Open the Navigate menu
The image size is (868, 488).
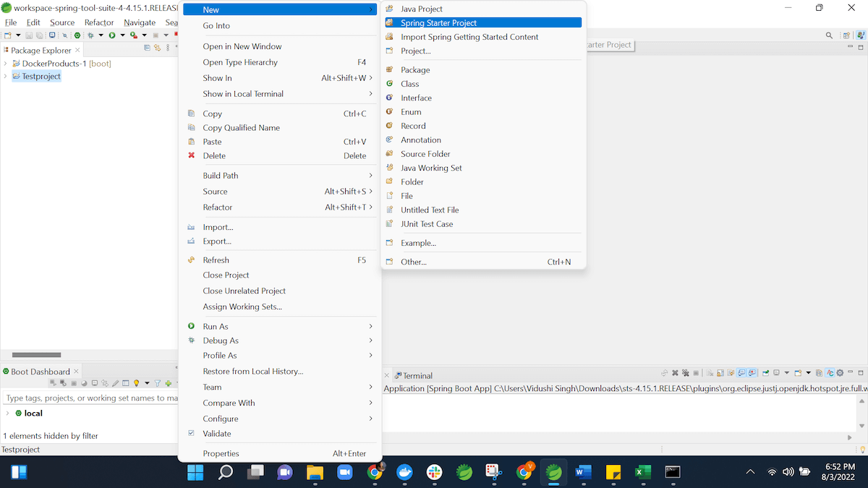140,22
